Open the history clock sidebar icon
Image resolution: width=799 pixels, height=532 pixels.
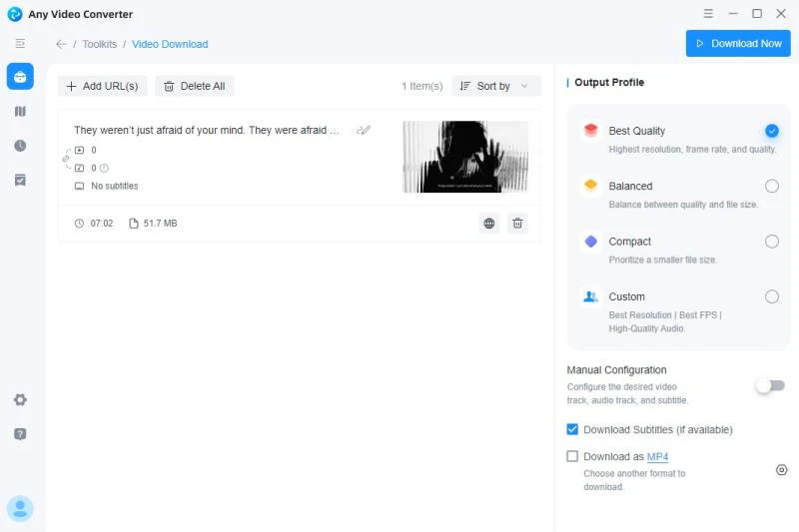tap(20, 146)
